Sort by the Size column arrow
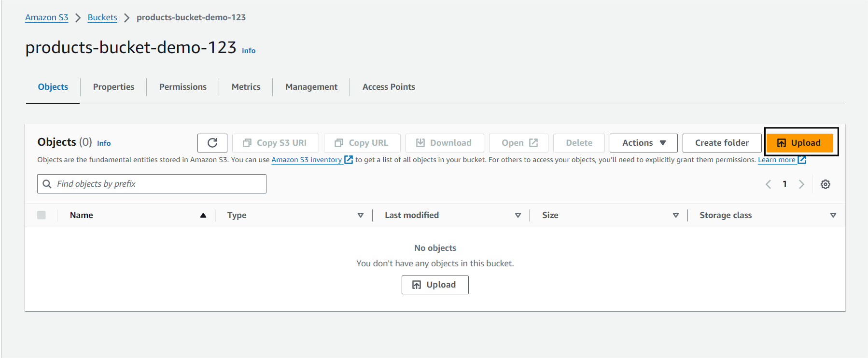Image resolution: width=868 pixels, height=358 pixels. pos(676,215)
